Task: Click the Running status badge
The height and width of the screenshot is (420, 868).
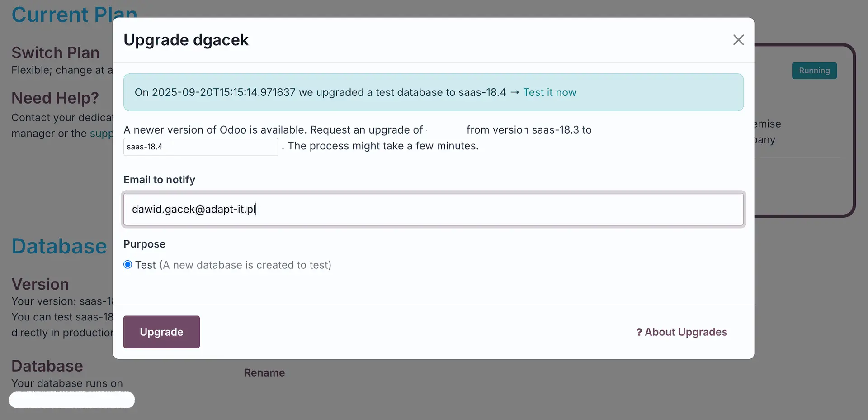Action: [x=814, y=71]
